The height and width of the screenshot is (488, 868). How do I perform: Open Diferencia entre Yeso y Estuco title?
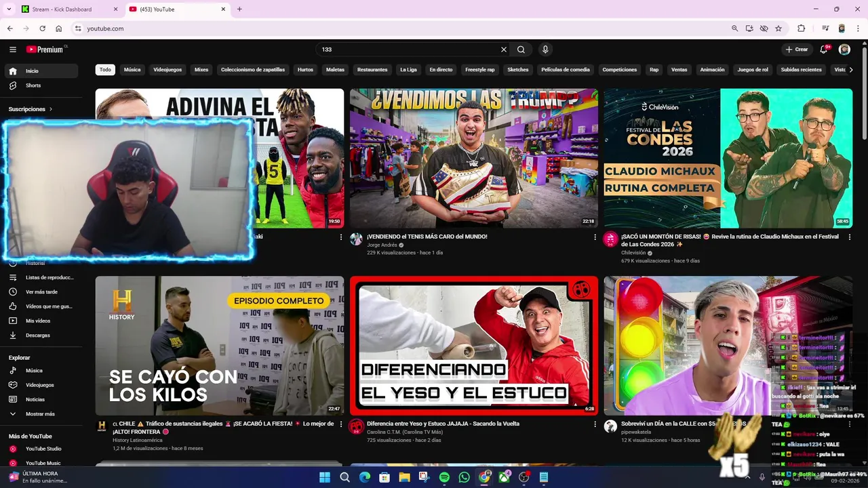click(x=443, y=424)
